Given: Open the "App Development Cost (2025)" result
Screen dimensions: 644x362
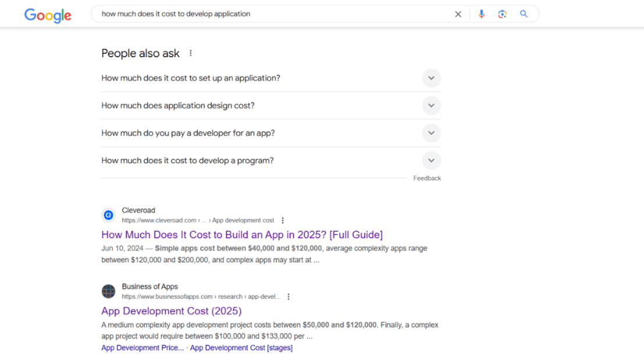Looking at the screenshot, I should pos(171,311).
